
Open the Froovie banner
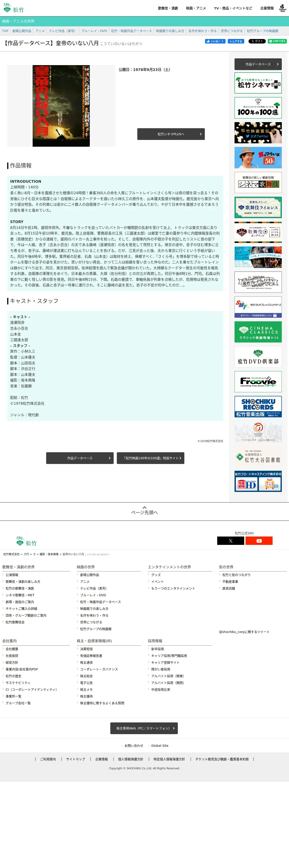point(258,382)
